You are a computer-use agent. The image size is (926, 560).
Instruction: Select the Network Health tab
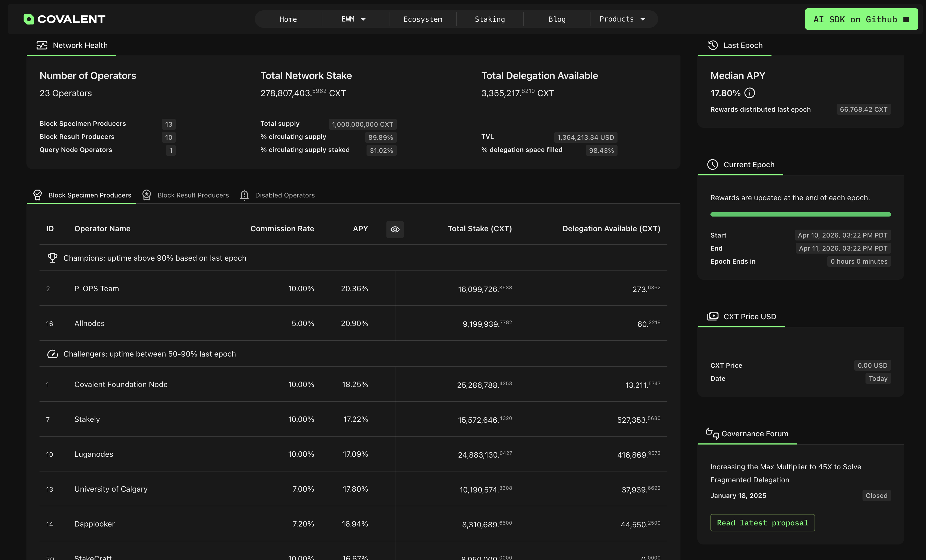pyautogui.click(x=71, y=45)
